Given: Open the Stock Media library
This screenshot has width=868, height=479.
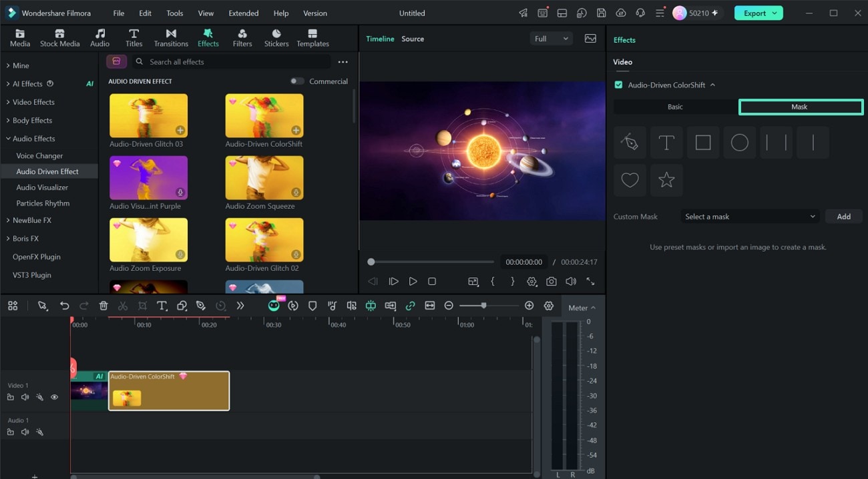Looking at the screenshot, I should pos(59,38).
